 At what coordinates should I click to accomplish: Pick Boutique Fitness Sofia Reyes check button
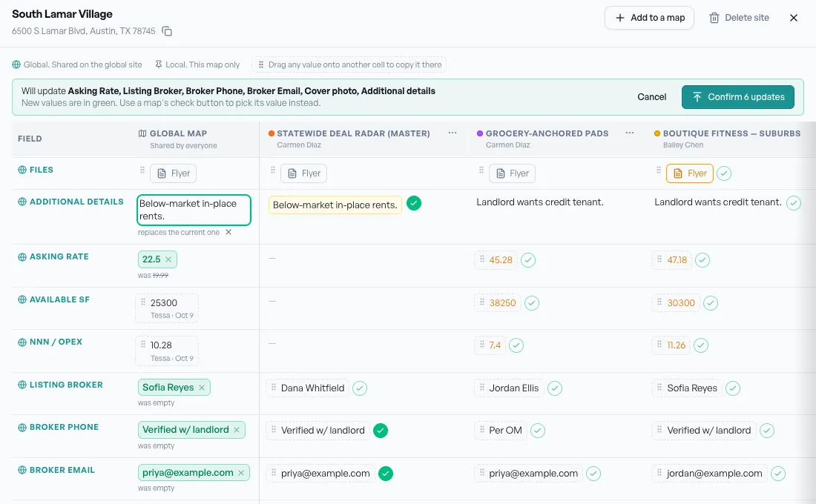[733, 388]
